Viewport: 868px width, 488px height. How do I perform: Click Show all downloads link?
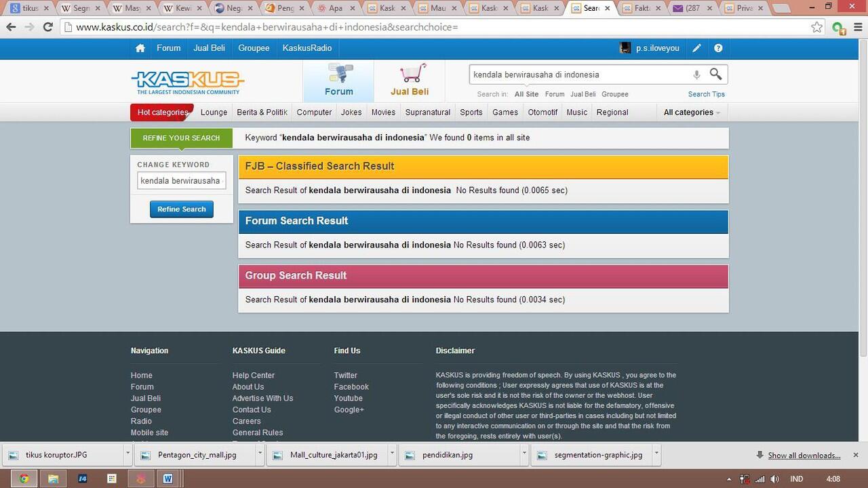[x=804, y=455]
